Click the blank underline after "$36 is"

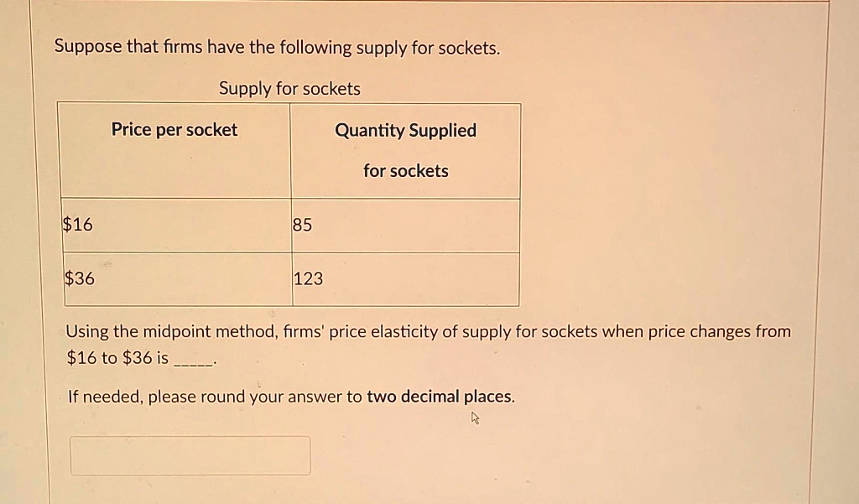[x=194, y=361]
